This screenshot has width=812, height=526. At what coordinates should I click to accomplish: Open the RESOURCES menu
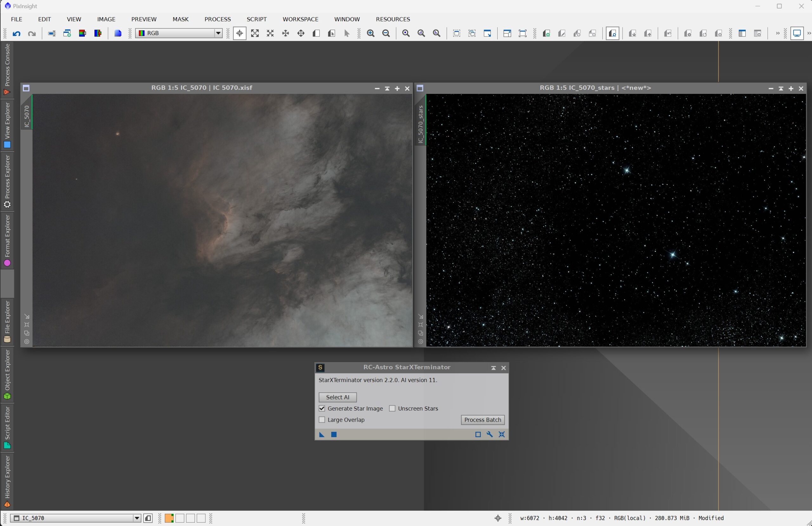tap(393, 19)
